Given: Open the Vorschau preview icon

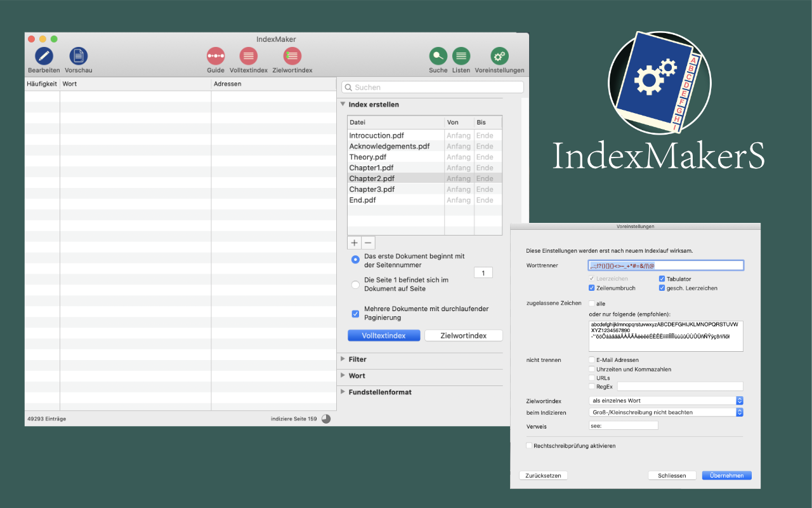Looking at the screenshot, I should tap(79, 56).
